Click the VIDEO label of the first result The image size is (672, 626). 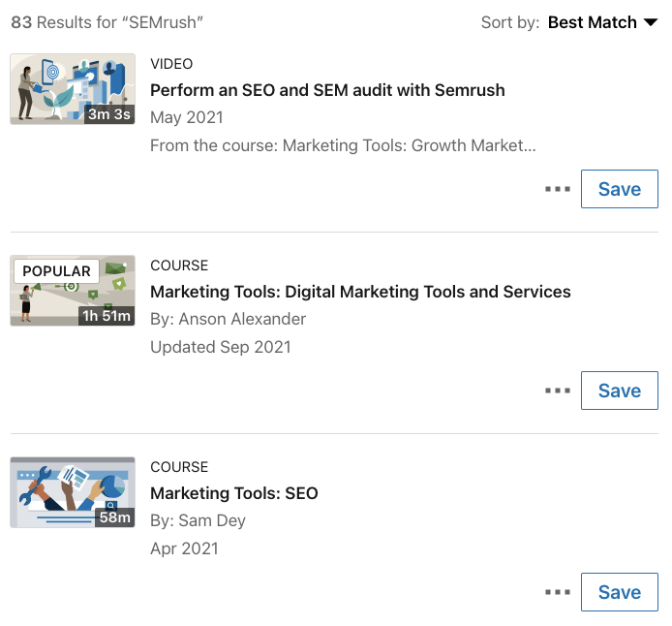171,64
